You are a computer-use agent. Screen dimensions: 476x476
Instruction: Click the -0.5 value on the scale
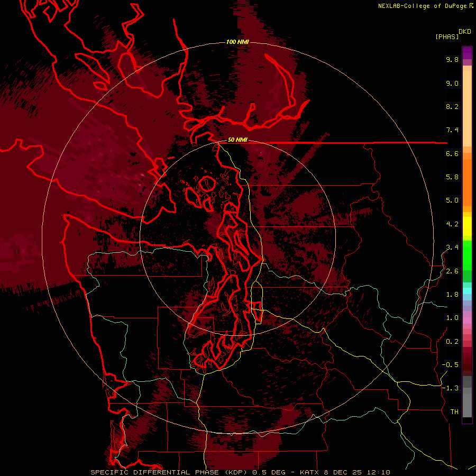coord(450,365)
